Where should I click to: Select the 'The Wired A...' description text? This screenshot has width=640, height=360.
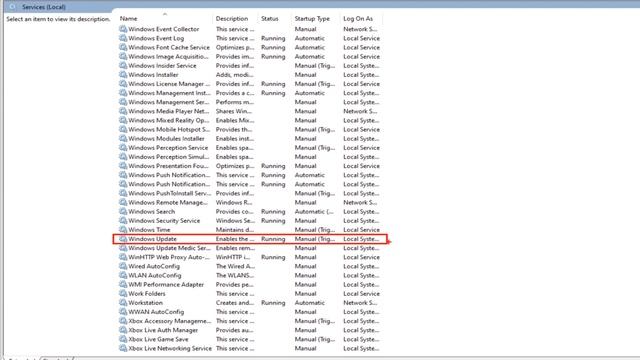235,266
